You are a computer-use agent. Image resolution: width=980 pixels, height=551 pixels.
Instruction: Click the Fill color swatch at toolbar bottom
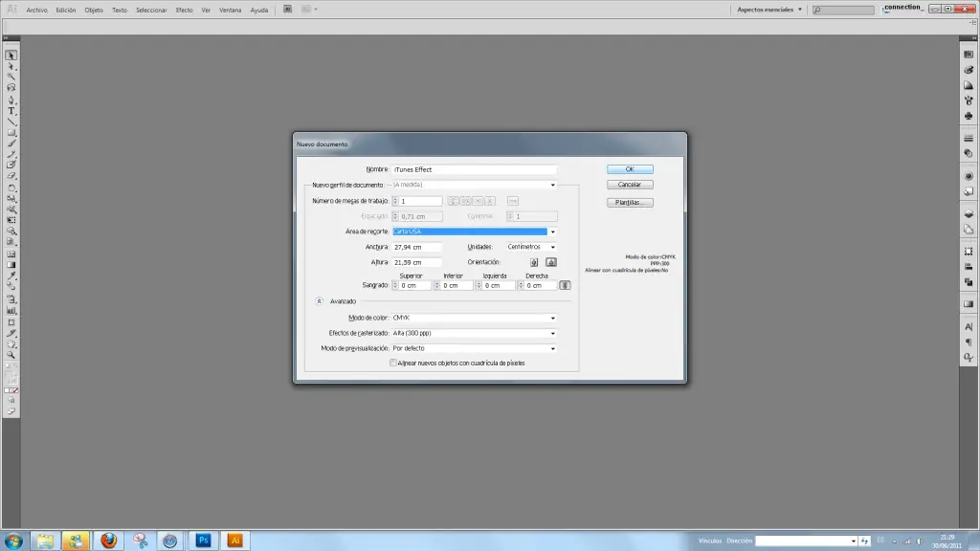point(8,390)
